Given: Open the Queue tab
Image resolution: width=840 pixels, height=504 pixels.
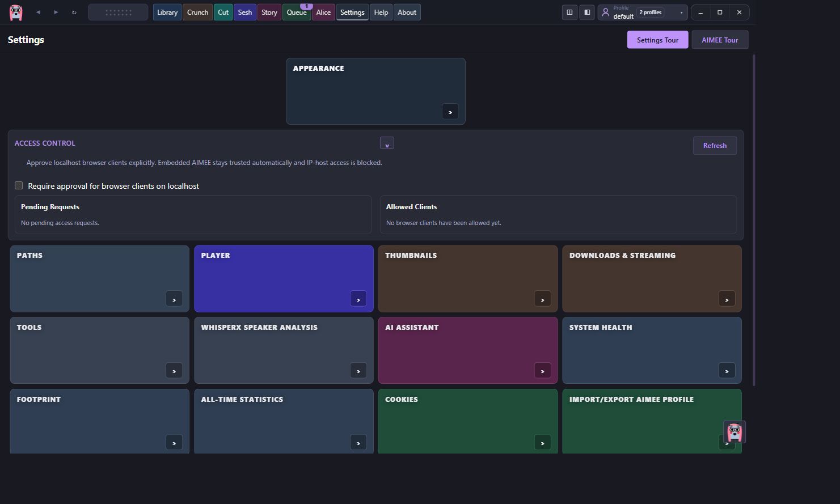Looking at the screenshot, I should (297, 12).
